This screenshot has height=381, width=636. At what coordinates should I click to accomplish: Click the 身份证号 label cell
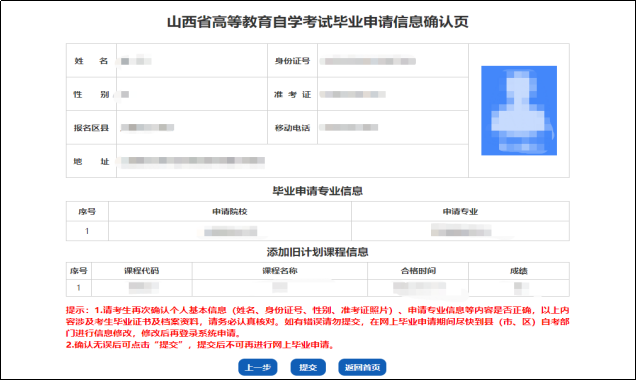click(292, 61)
